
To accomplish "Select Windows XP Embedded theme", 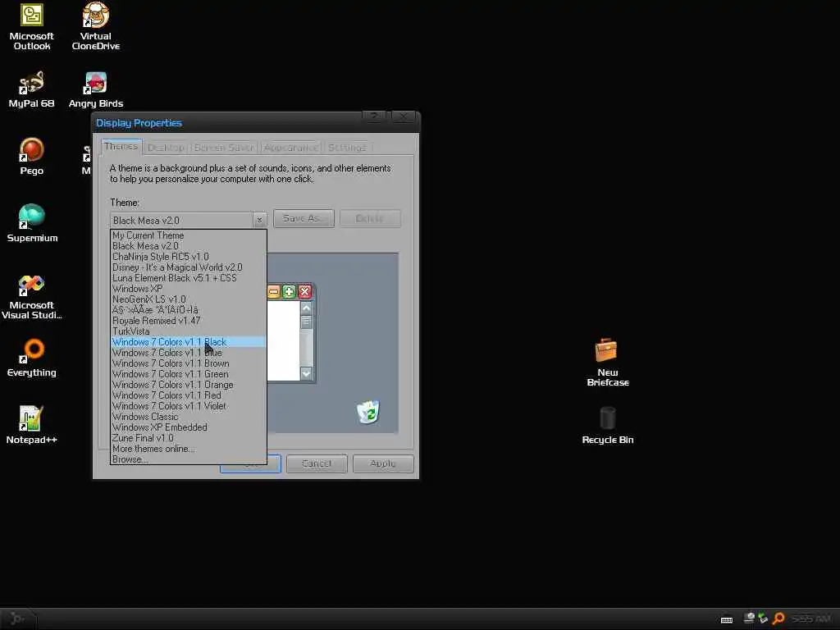I will 188,427.
